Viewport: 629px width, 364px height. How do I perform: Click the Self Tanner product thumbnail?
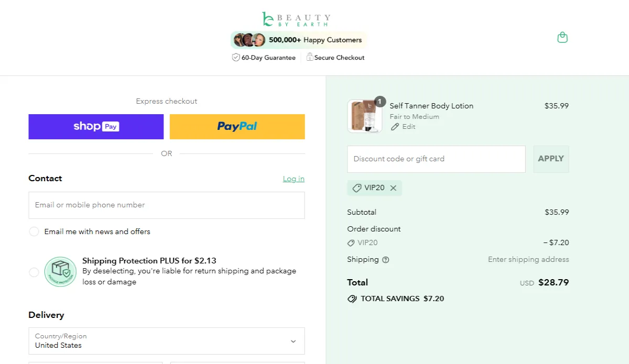pos(365,115)
